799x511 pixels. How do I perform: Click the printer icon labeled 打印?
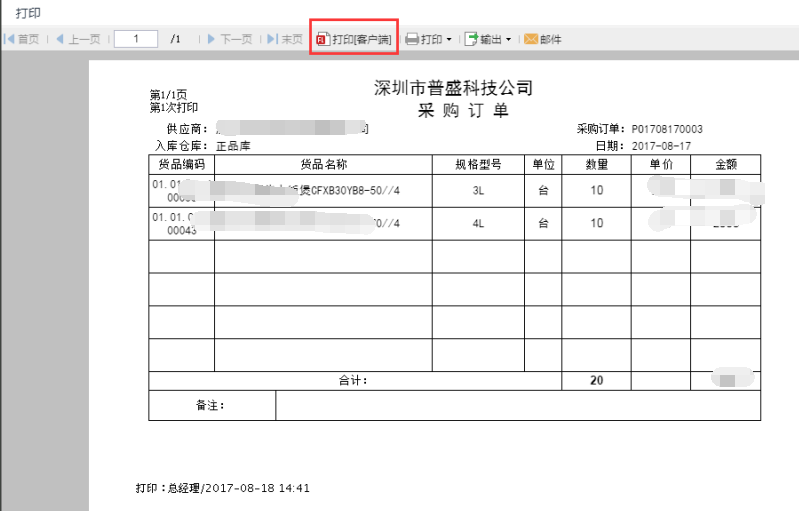coord(412,39)
